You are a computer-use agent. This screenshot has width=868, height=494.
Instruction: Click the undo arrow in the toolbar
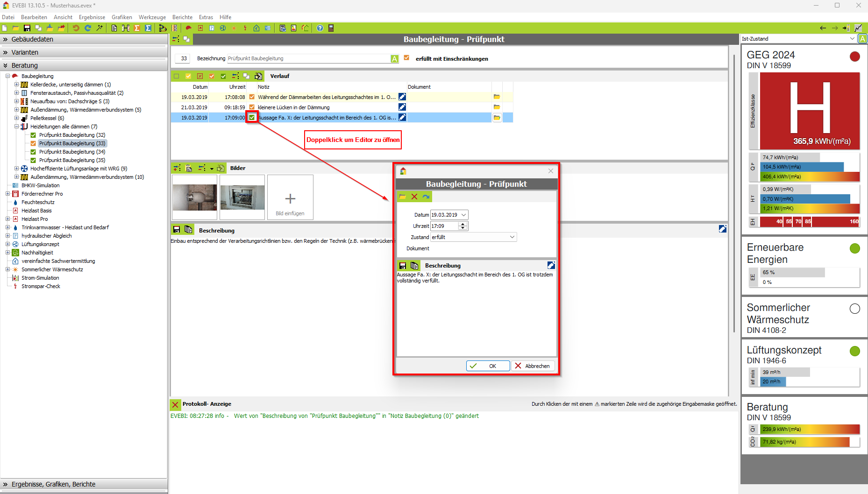pos(76,28)
